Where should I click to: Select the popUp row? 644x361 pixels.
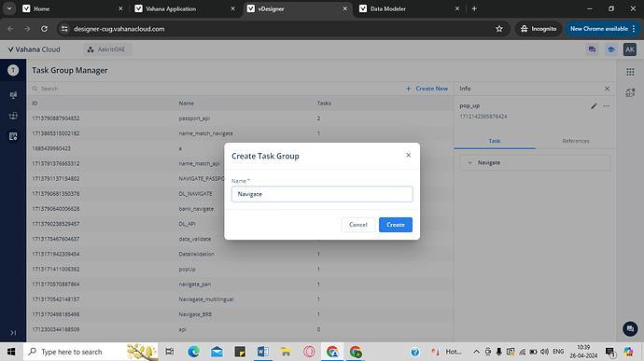pos(240,269)
